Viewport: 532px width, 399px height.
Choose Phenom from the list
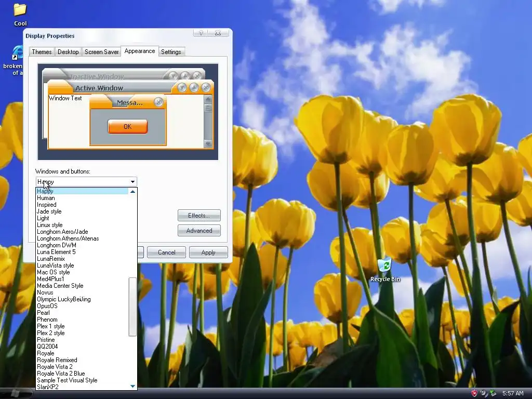coord(82,320)
